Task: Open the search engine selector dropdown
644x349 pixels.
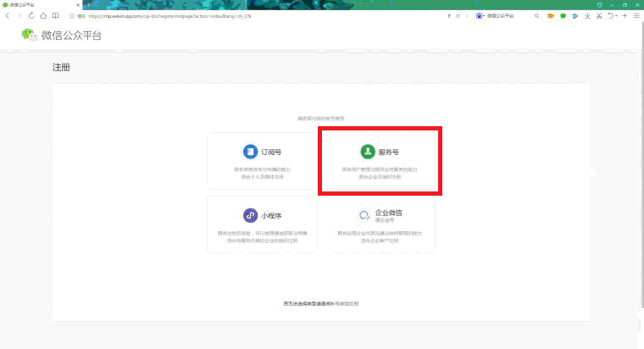Action: 480,15
